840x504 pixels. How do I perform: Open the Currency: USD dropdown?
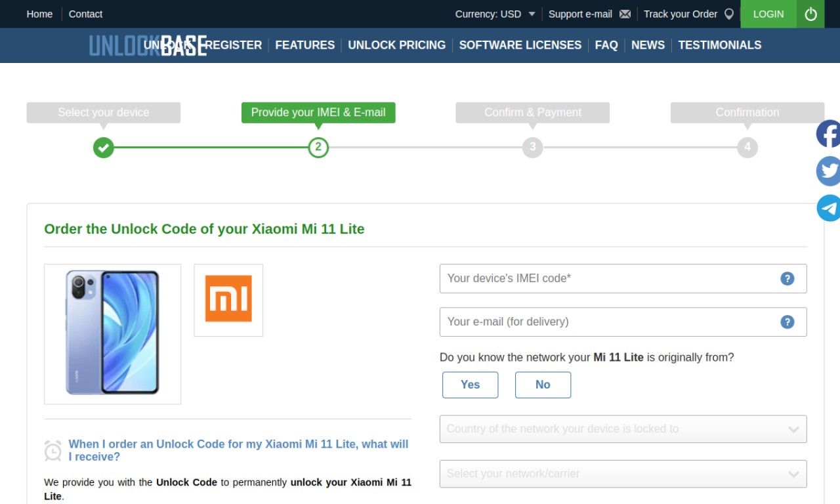point(495,14)
